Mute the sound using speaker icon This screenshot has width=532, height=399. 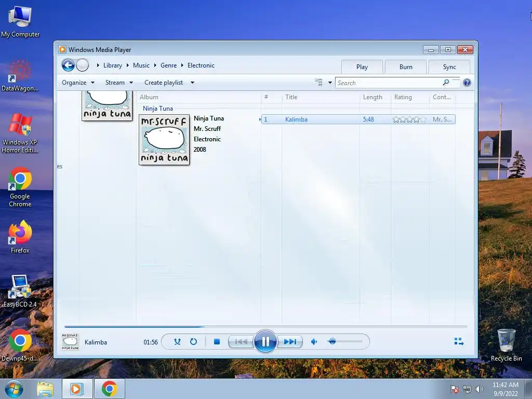tap(314, 342)
